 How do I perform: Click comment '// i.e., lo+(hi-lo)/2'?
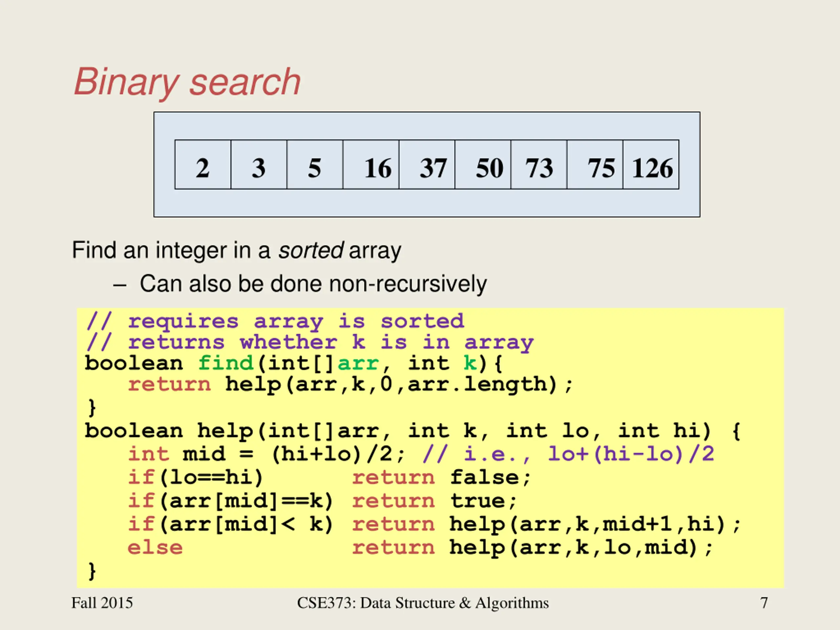click(x=569, y=454)
